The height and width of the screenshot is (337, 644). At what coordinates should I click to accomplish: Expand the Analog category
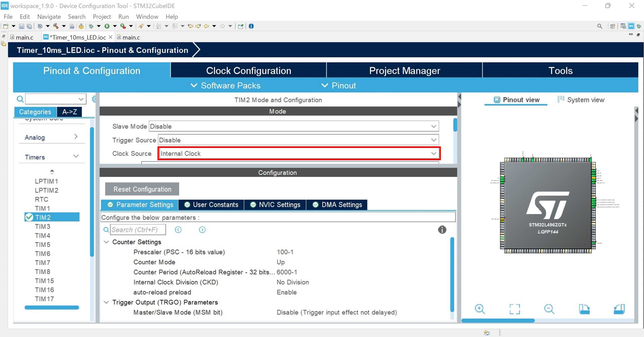[76, 136]
